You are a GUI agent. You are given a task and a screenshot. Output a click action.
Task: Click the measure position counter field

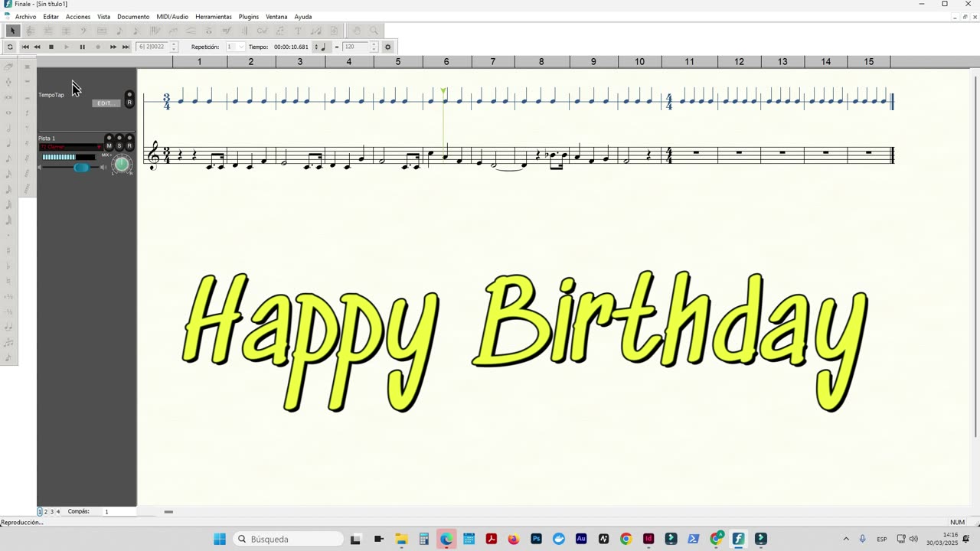point(152,47)
